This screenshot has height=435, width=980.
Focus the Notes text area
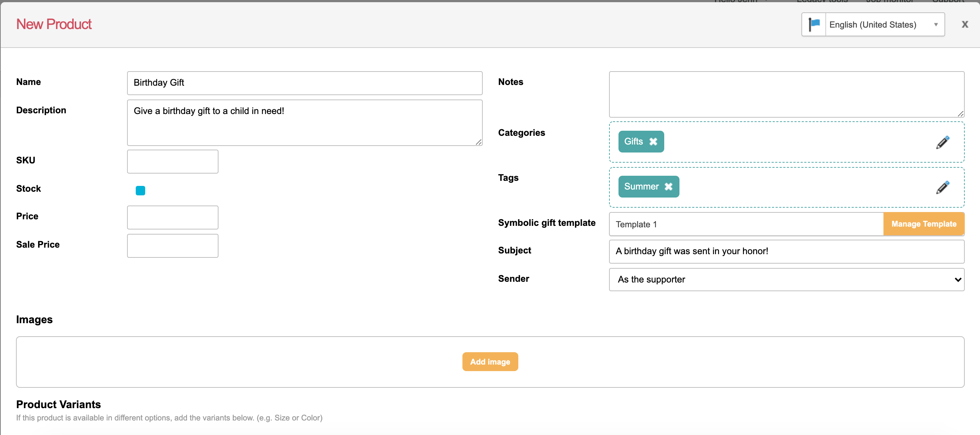(x=786, y=94)
